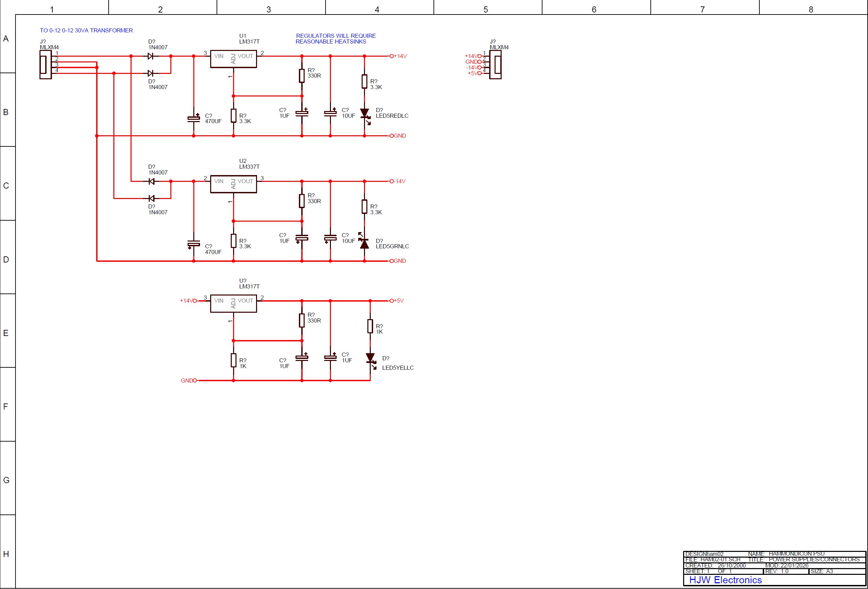The width and height of the screenshot is (868, 589).
Task: Click the HJW Electronics title text
Action: pos(725,580)
